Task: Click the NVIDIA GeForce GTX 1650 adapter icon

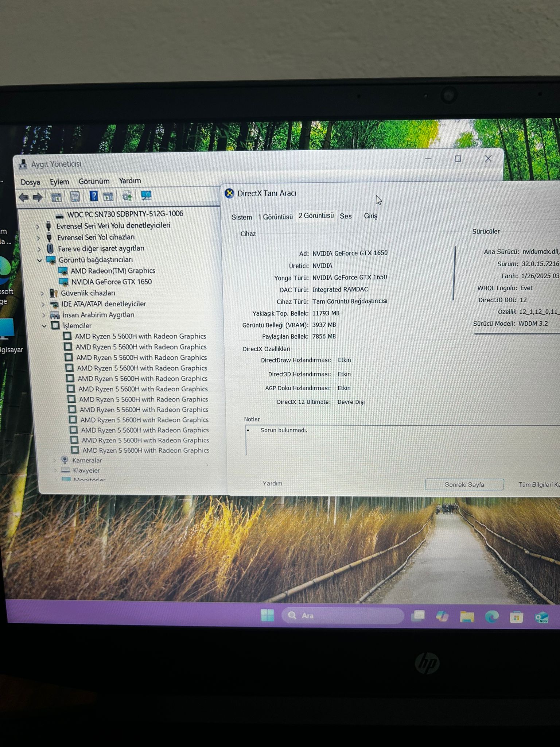Action: point(63,282)
